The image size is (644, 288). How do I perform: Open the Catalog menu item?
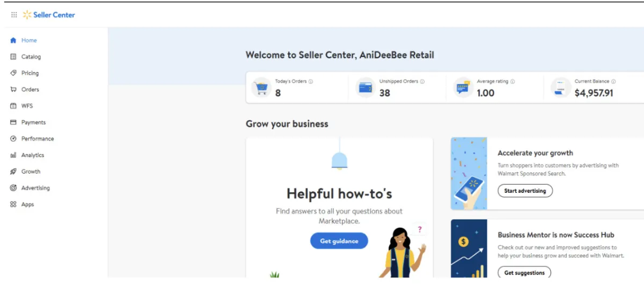(x=31, y=56)
